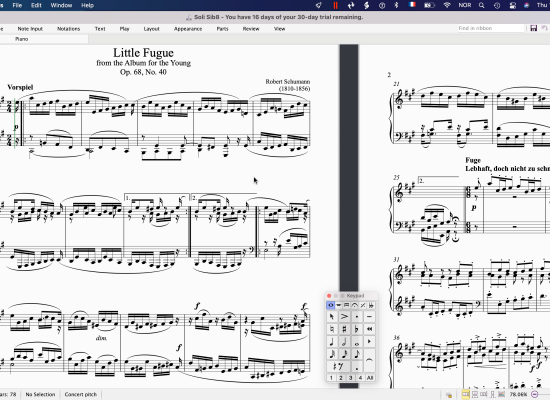Add sharp accidental from Keypad
This screenshot has width=550, height=400.
click(344, 329)
